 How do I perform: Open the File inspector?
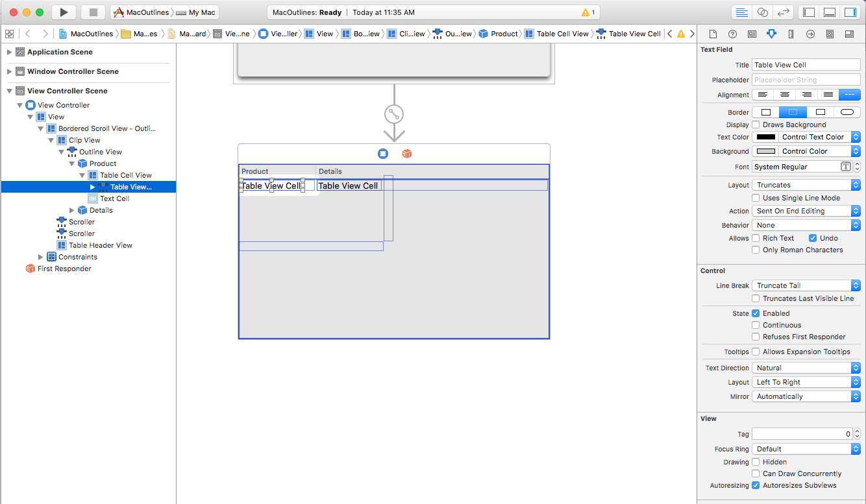pos(713,34)
